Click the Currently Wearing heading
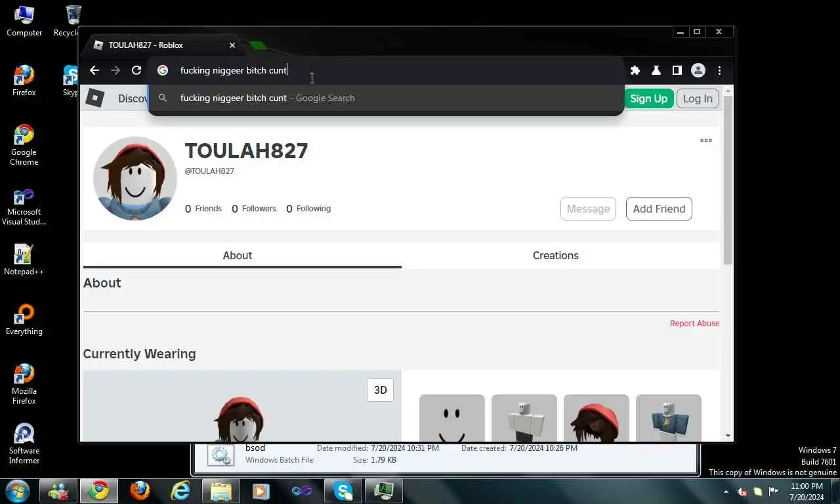Screen dimensions: 840x504 [x=139, y=354]
